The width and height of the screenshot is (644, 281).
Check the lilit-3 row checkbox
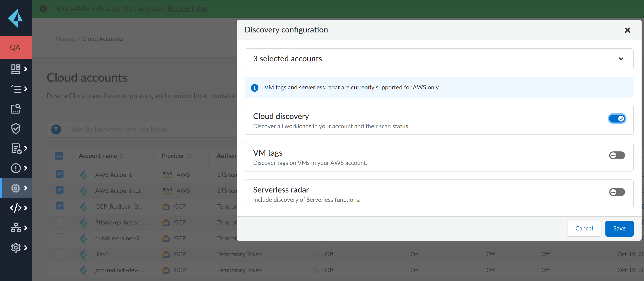59,253
